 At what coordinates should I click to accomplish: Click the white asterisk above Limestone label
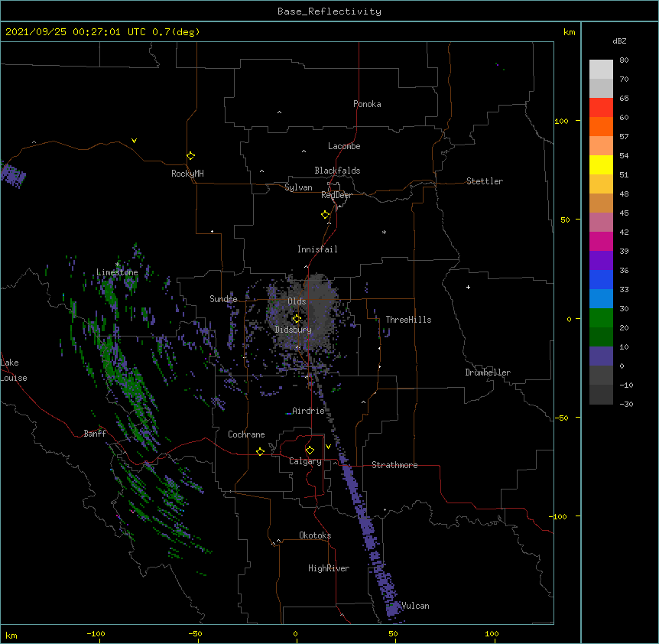point(117,265)
